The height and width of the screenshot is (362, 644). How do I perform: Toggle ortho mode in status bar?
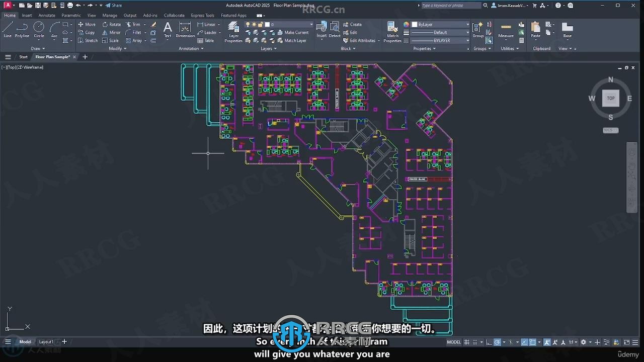click(490, 342)
